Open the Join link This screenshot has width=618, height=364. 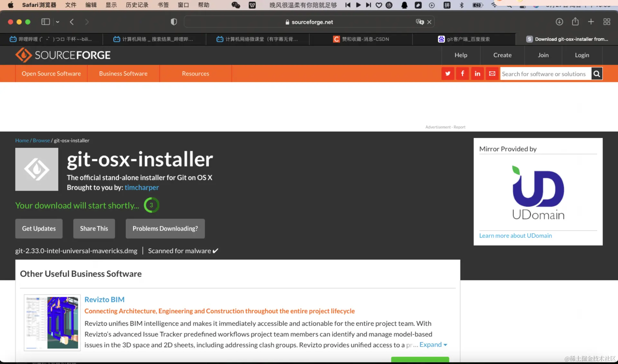click(x=543, y=55)
